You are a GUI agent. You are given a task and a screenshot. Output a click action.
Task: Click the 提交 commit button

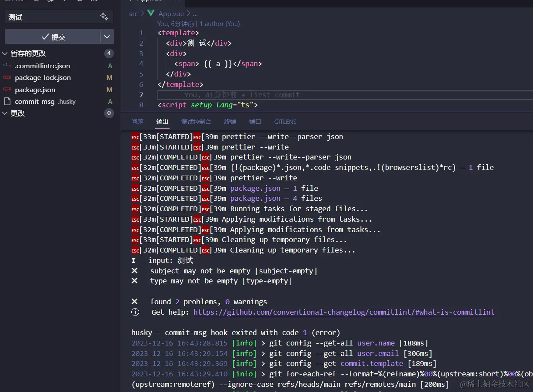(x=53, y=37)
